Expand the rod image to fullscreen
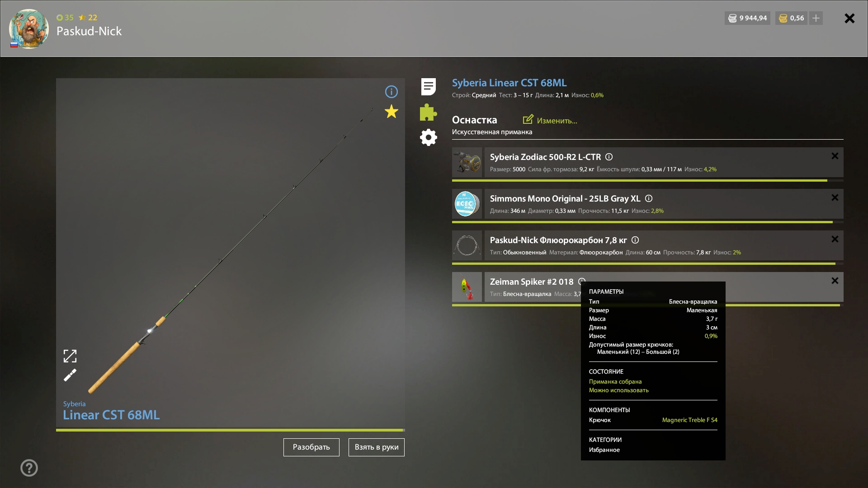868x488 pixels. tap(70, 356)
